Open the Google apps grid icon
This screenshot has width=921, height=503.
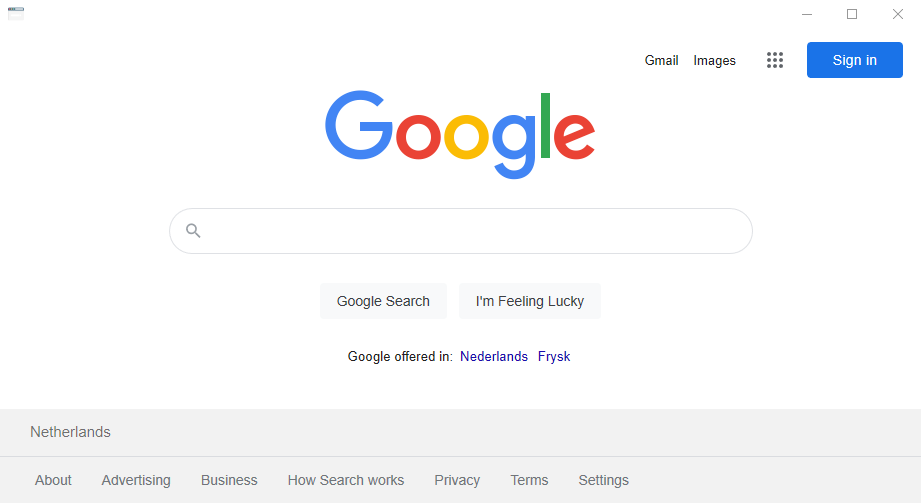tap(775, 60)
